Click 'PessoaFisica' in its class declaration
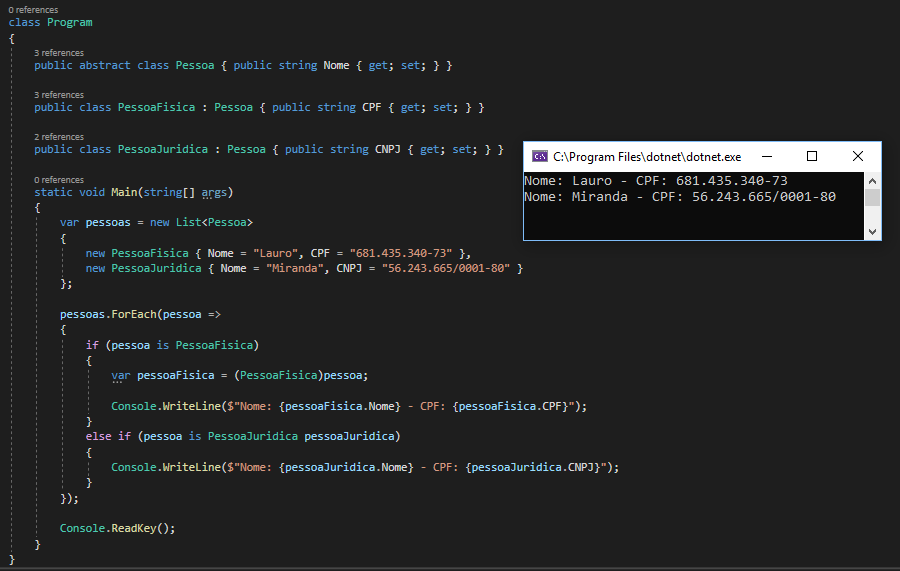The image size is (900, 571). [x=156, y=107]
